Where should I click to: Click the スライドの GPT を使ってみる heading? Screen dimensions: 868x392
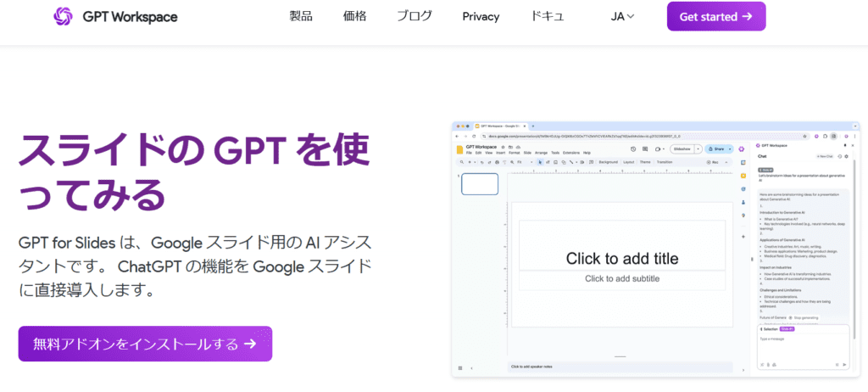[194, 172]
